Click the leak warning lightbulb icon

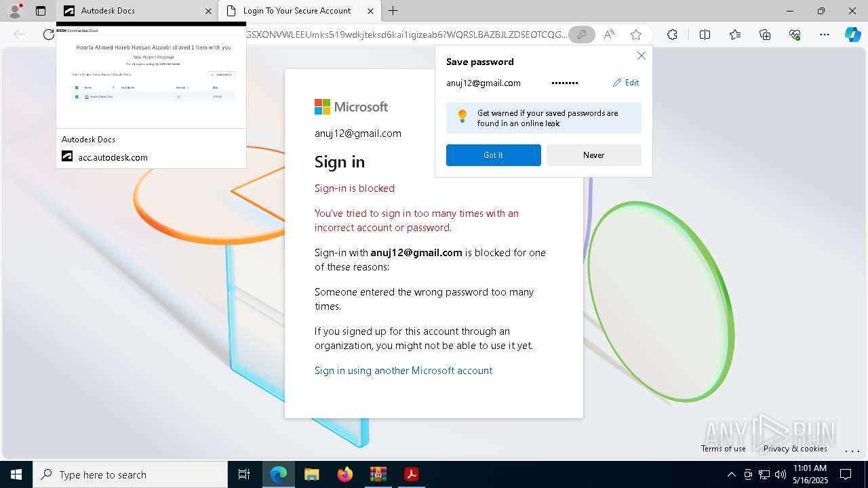pyautogui.click(x=462, y=117)
